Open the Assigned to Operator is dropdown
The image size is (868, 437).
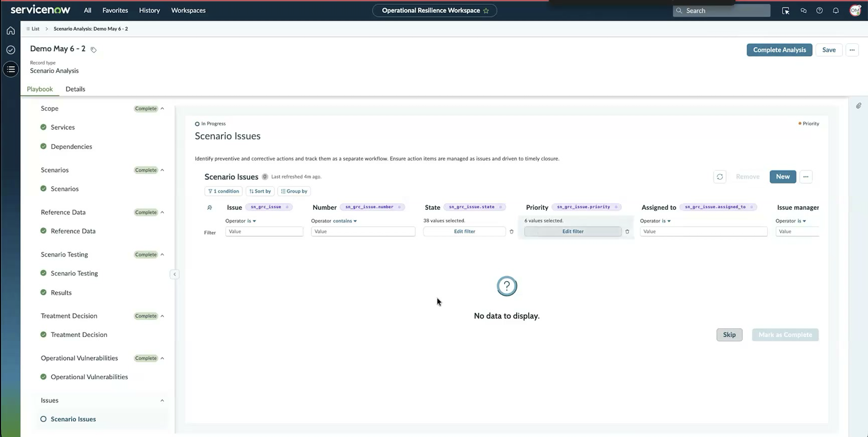click(x=666, y=221)
